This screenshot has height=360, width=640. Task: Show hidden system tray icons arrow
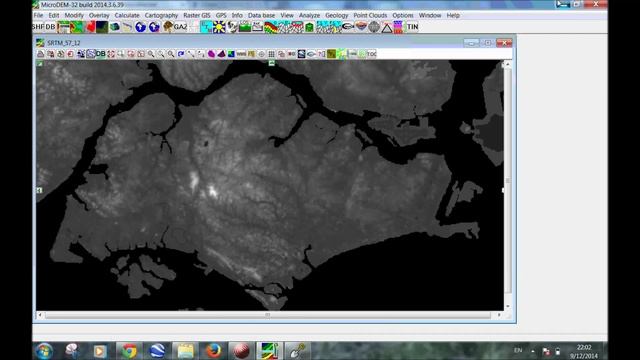point(533,351)
